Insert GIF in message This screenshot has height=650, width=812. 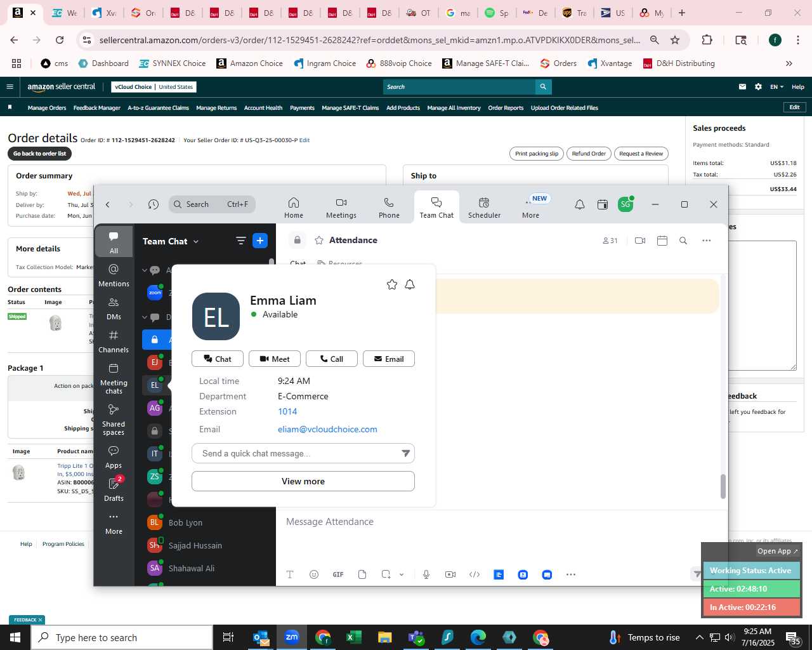338,574
